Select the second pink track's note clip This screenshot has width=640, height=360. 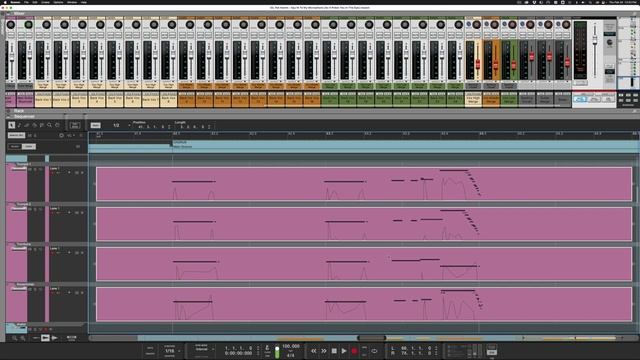tap(364, 224)
